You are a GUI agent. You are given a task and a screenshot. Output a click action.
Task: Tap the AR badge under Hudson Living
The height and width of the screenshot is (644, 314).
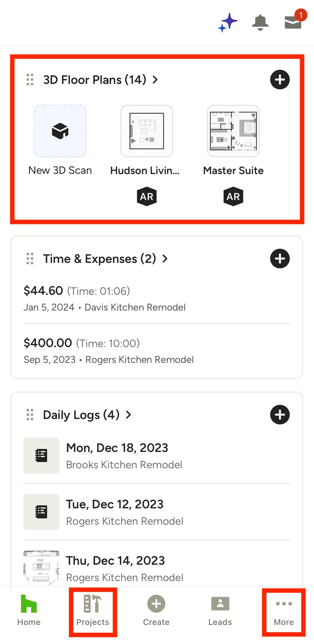pos(147,196)
